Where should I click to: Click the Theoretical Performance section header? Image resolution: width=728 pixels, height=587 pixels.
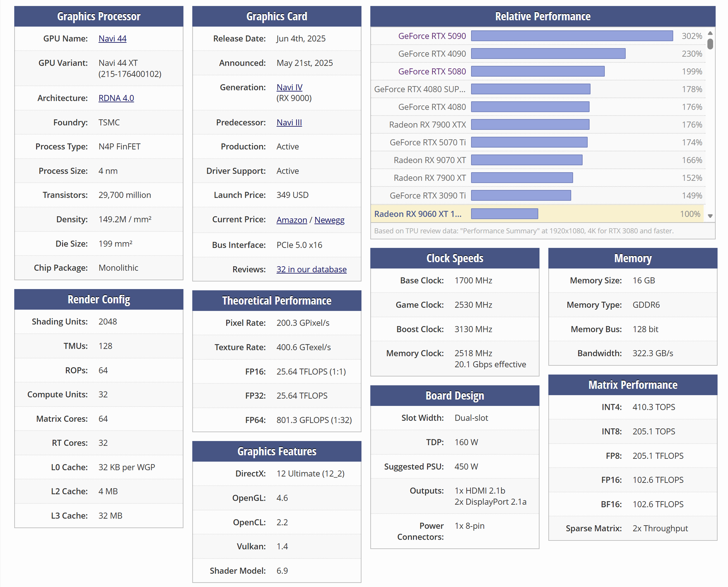[x=277, y=300]
